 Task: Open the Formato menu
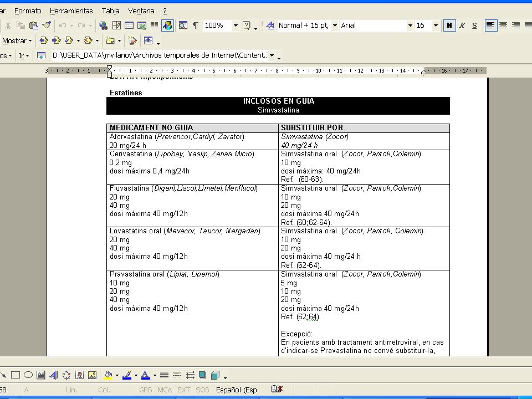pos(28,11)
